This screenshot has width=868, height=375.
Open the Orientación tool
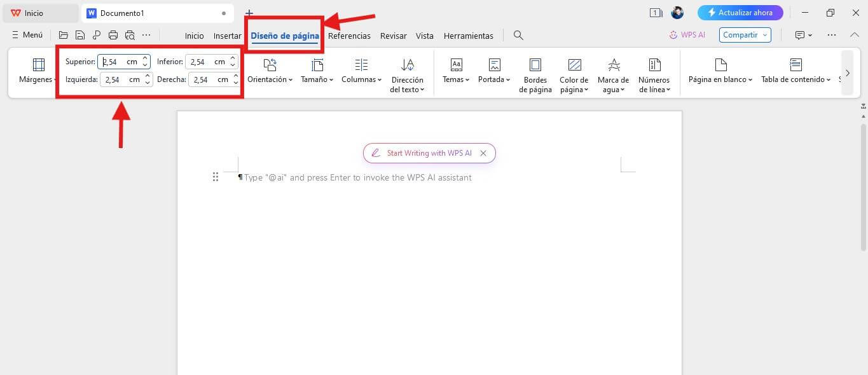click(x=270, y=71)
